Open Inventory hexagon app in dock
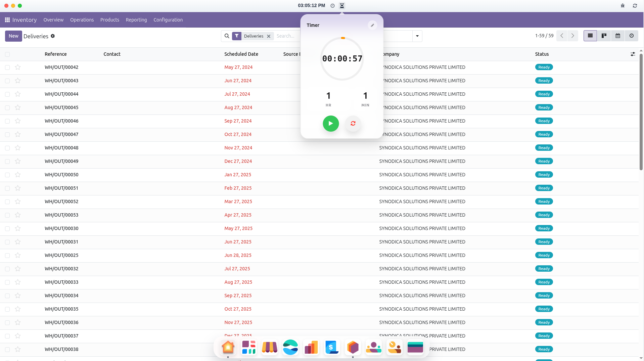This screenshot has width=644, height=361. (x=353, y=347)
